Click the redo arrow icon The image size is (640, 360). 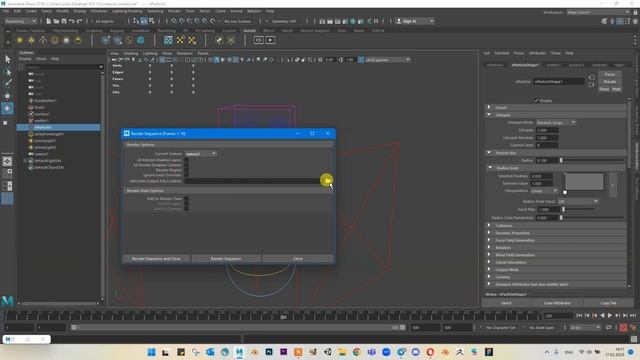point(80,21)
